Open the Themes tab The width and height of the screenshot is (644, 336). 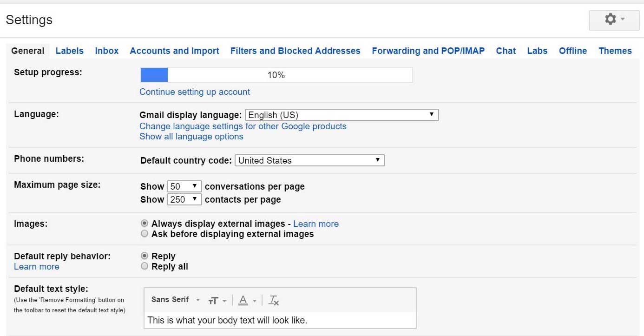click(x=615, y=51)
